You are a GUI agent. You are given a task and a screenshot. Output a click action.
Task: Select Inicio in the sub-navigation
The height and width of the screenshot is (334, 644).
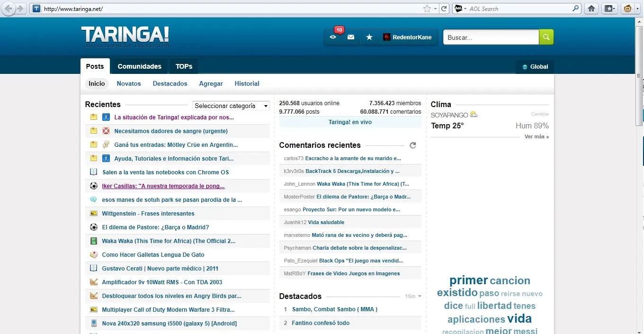click(x=97, y=83)
